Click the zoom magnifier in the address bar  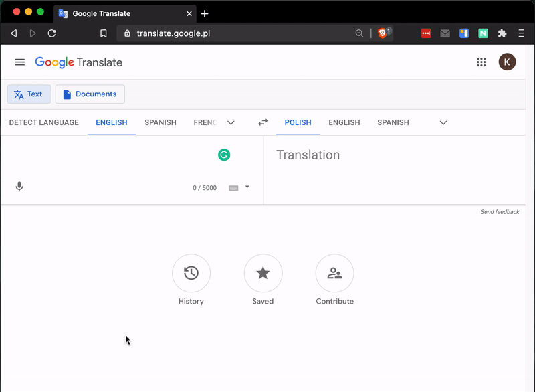[359, 33]
